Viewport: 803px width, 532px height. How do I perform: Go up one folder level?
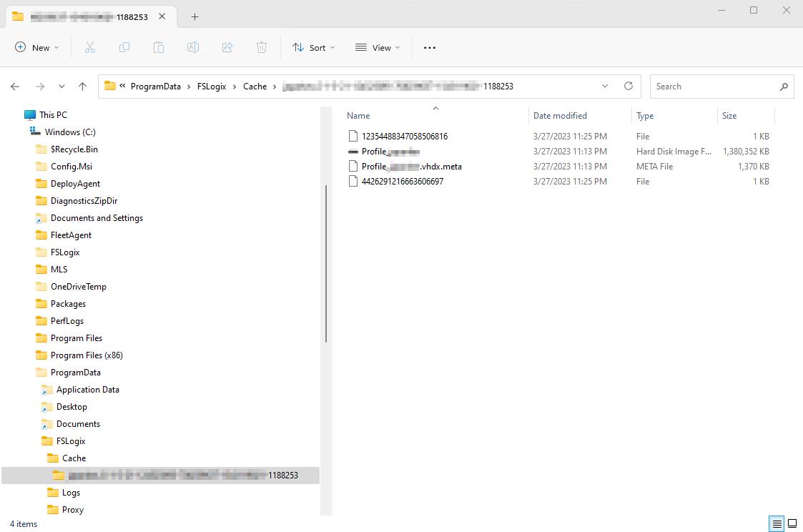[83, 87]
